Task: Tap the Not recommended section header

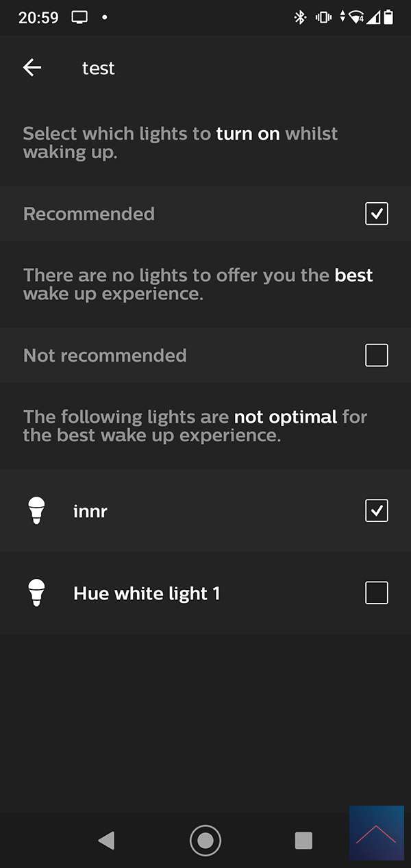Action: [x=105, y=356]
